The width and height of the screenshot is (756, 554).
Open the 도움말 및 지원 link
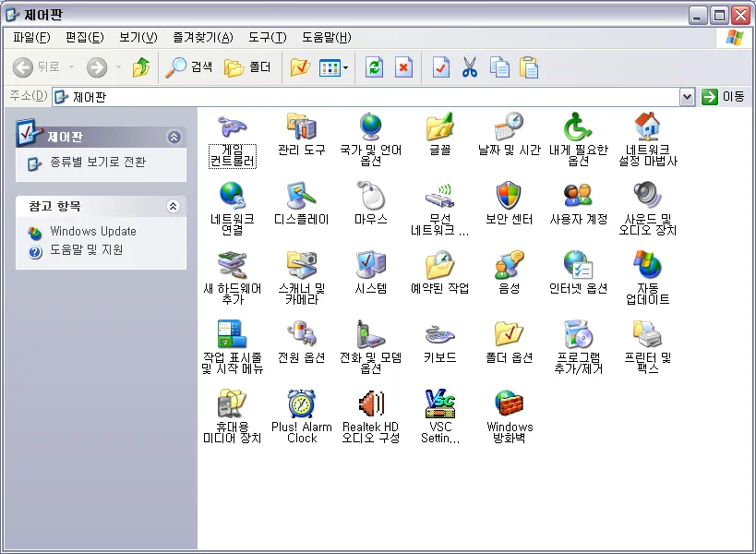tap(86, 249)
